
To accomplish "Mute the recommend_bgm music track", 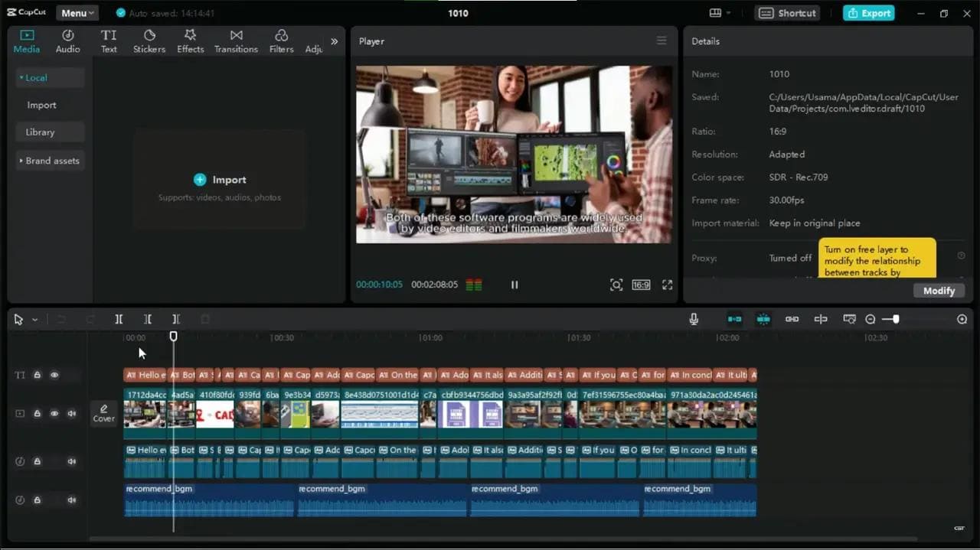I will (72, 500).
